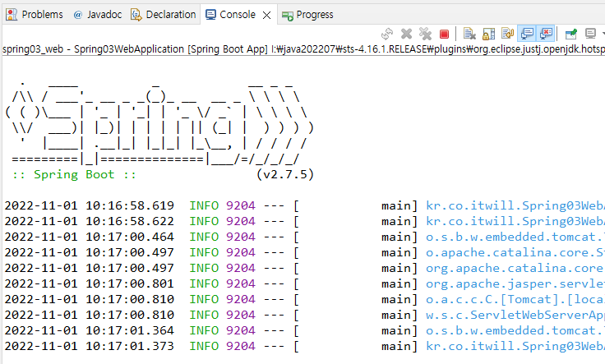Click the ':: Spring Boot ::' green text
605x364 pixels.
point(74,174)
